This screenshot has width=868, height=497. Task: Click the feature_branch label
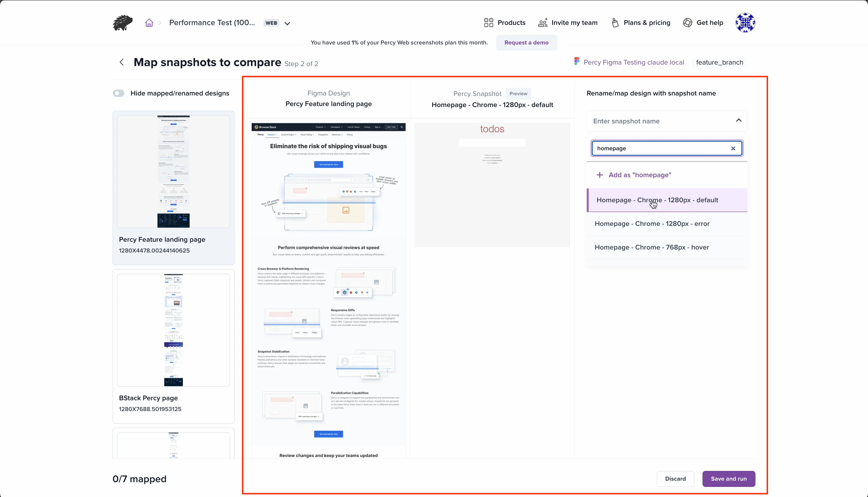720,62
